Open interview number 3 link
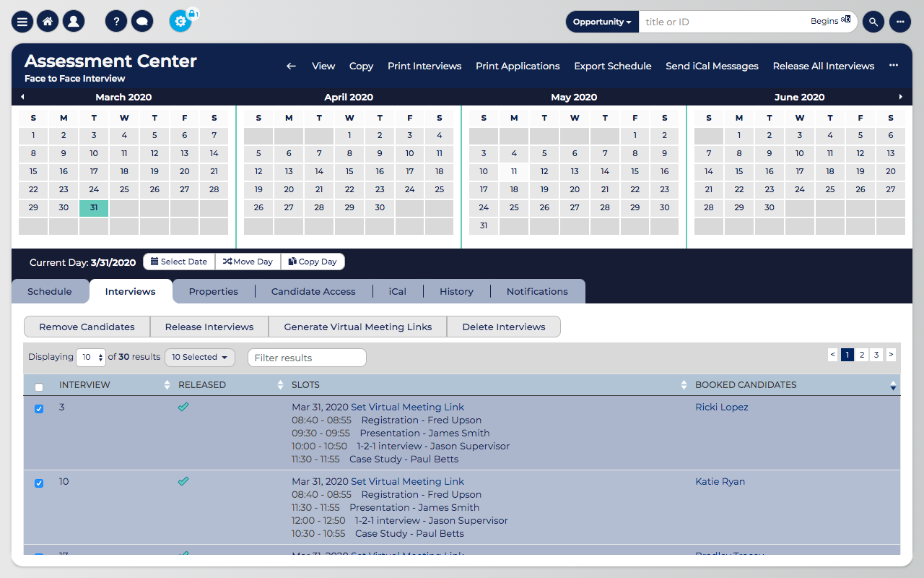Image resolution: width=924 pixels, height=578 pixels. (62, 407)
